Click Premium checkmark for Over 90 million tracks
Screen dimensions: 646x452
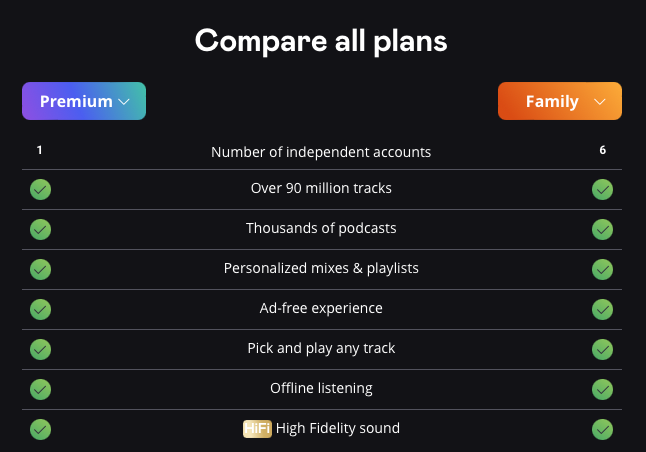(x=41, y=189)
